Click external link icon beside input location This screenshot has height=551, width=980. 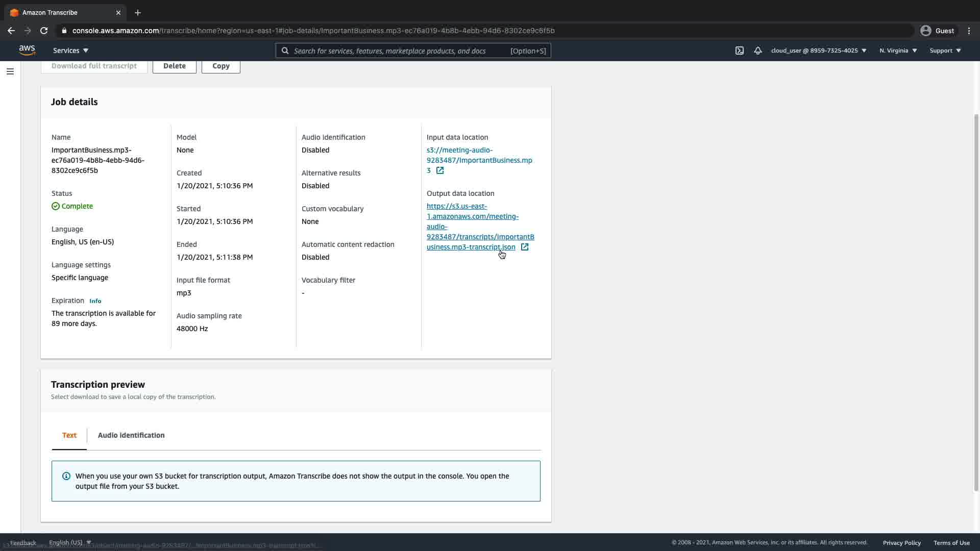[440, 170]
